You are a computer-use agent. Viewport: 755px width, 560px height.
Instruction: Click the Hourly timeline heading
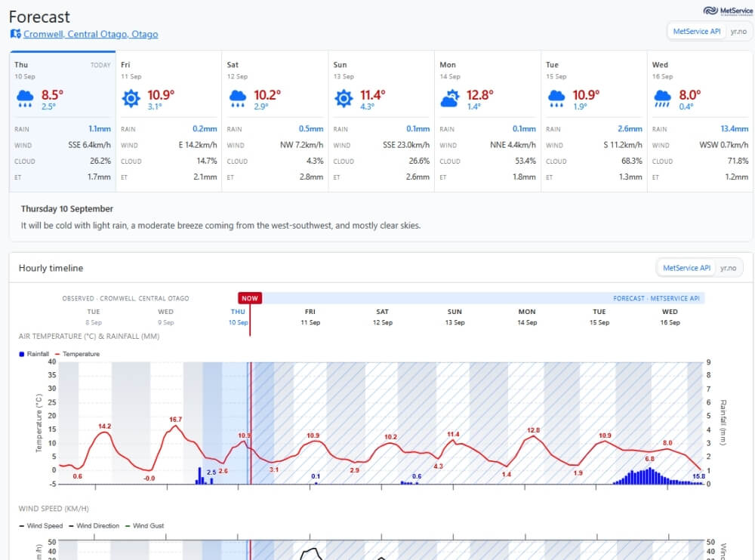point(51,268)
